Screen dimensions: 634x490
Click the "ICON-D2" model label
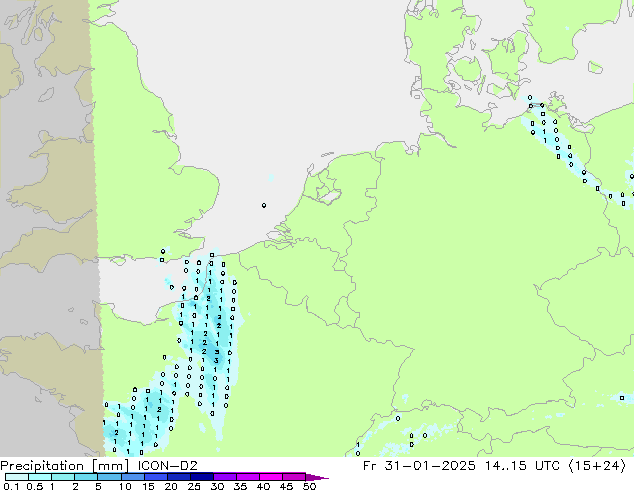coord(167,465)
